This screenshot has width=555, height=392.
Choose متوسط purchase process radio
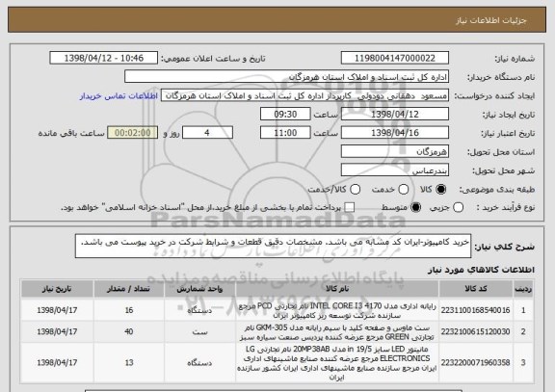(416, 208)
